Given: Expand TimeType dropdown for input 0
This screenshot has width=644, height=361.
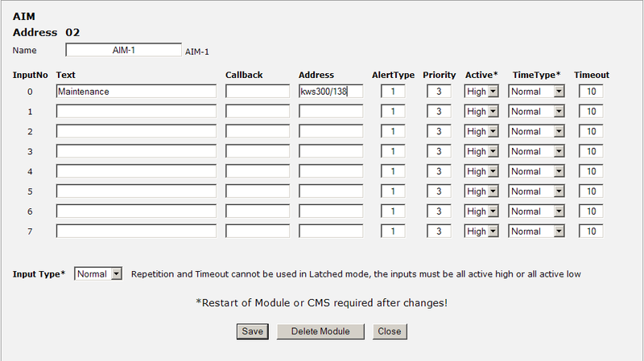Looking at the screenshot, I should (x=537, y=92).
